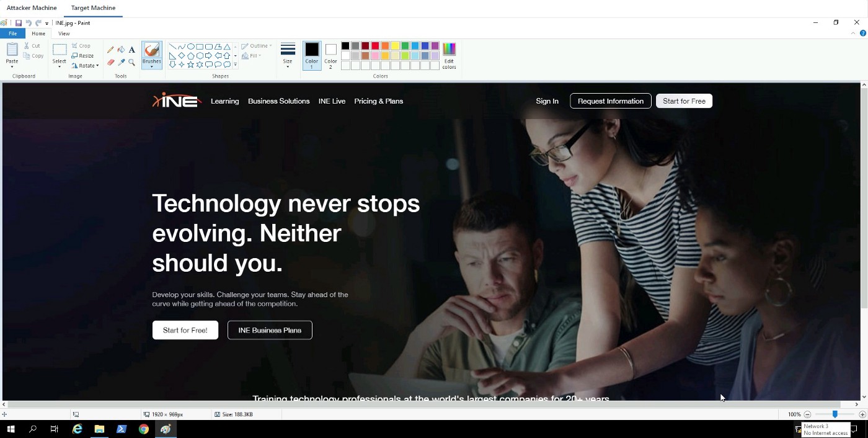The width and height of the screenshot is (868, 438).
Task: Switch to the View ribbon tab
Action: 64,34
